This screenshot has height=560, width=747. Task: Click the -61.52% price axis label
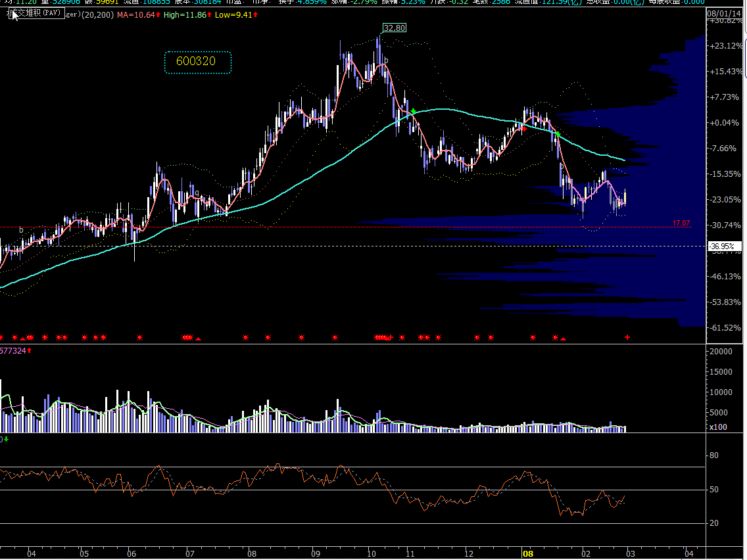click(726, 327)
